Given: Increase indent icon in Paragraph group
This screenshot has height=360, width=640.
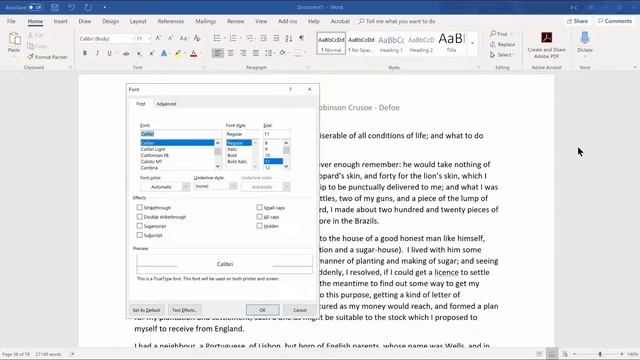Looking at the screenshot, I should coord(276,38).
